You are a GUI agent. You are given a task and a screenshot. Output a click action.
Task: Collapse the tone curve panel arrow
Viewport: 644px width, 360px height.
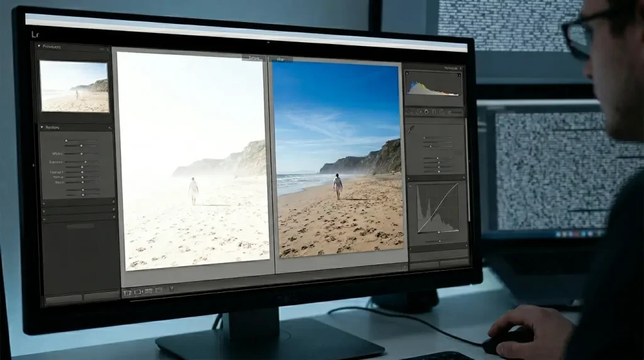tap(408, 178)
